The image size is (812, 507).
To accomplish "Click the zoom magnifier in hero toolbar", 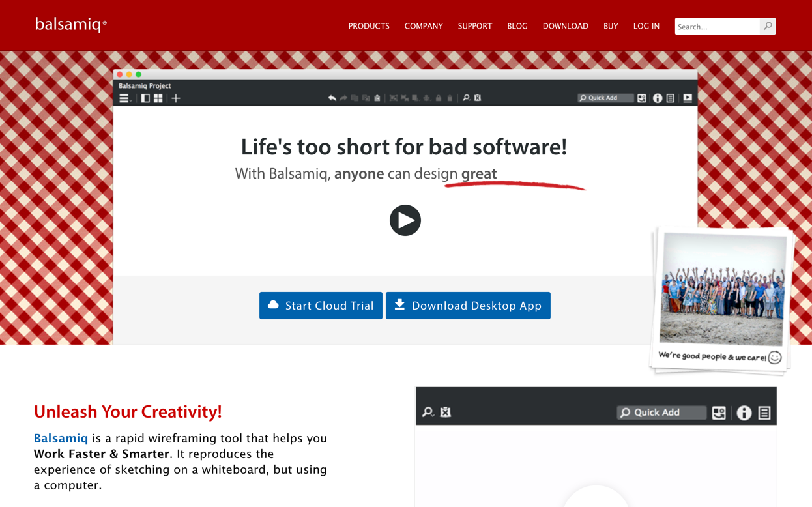I will click(466, 98).
